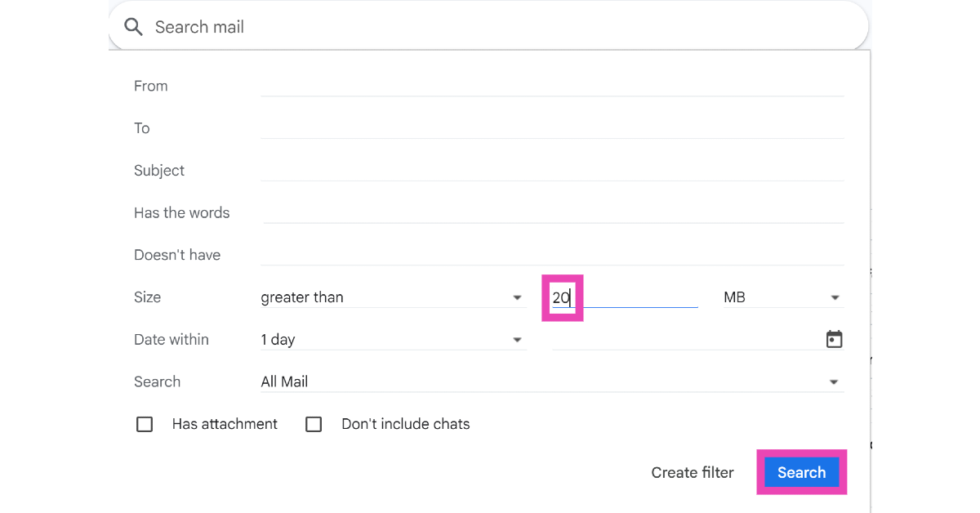Focus the Search mail box
980x513 pixels.
(490, 27)
